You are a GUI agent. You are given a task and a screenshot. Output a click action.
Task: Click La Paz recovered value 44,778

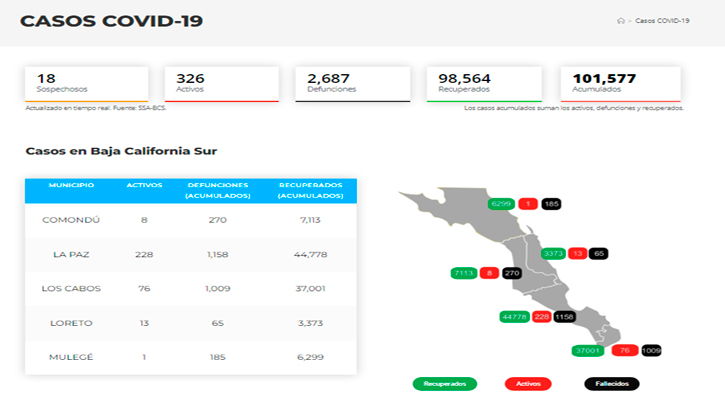pos(310,254)
